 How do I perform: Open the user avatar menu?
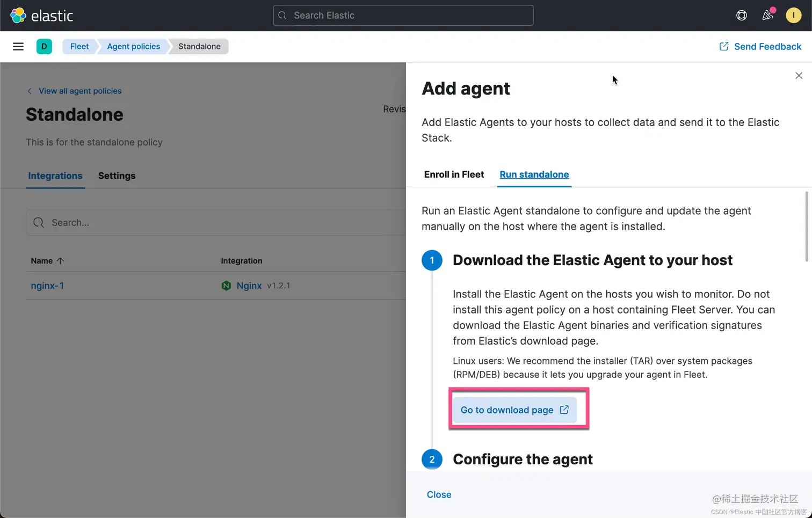pyautogui.click(x=794, y=15)
